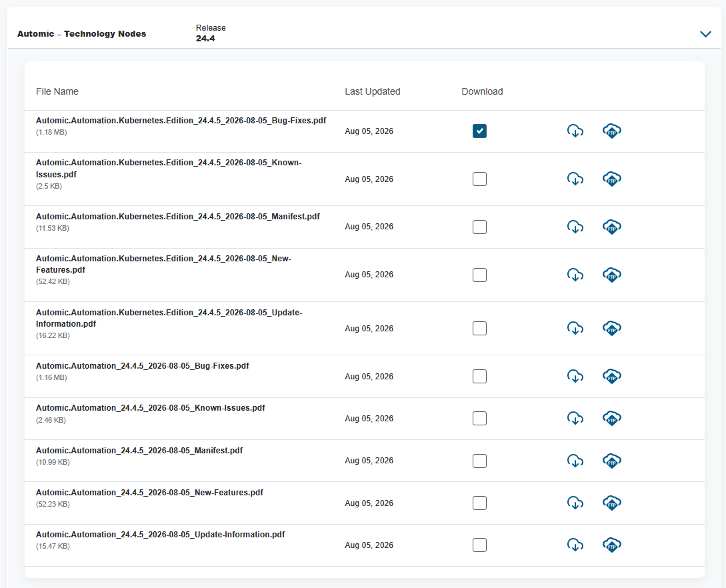
Task: Click the Automic – Technology Nodes heading
Action: point(81,34)
